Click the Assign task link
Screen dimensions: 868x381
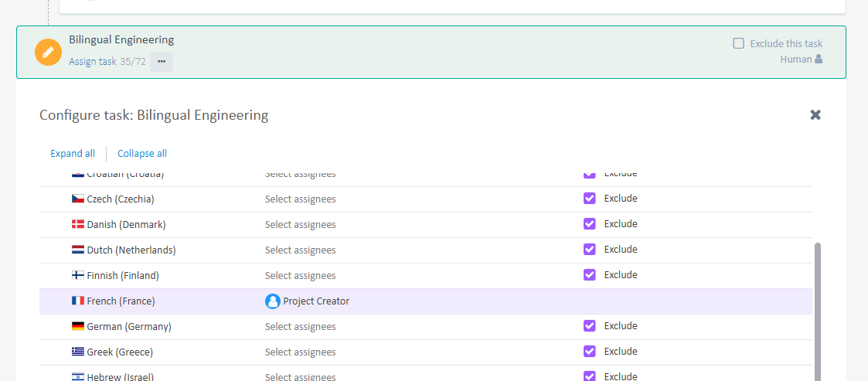tap(93, 62)
